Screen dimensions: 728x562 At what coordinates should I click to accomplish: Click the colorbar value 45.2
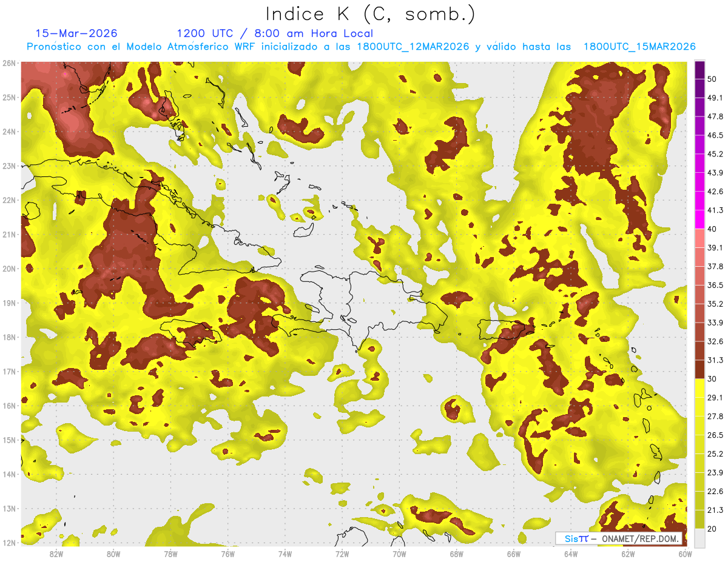(x=715, y=154)
